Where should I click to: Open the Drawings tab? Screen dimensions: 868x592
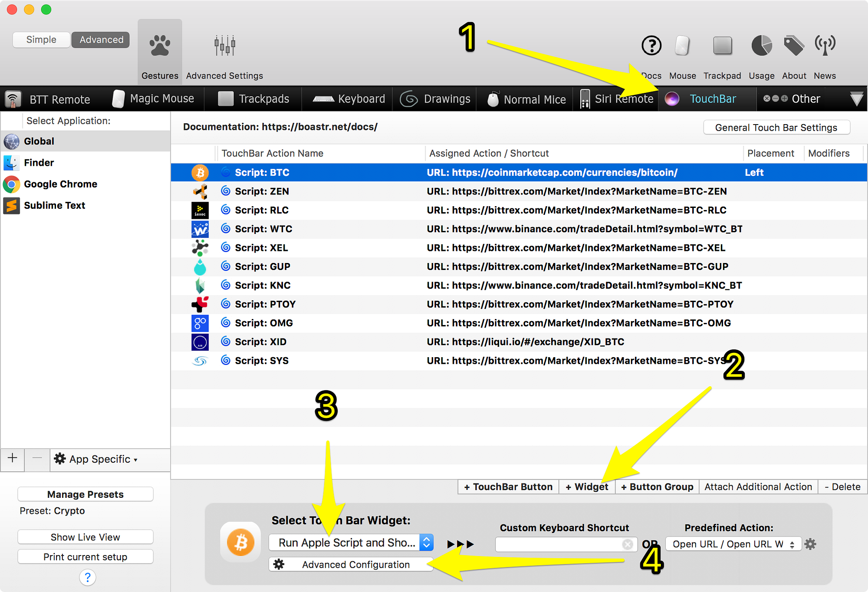coord(435,99)
